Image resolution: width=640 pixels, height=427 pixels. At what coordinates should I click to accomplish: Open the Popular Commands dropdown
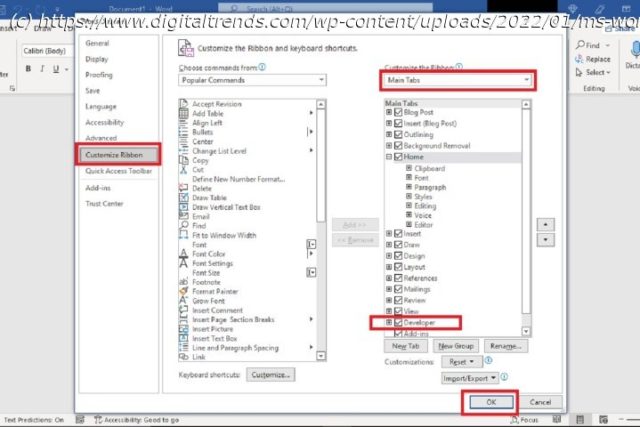[x=252, y=80]
